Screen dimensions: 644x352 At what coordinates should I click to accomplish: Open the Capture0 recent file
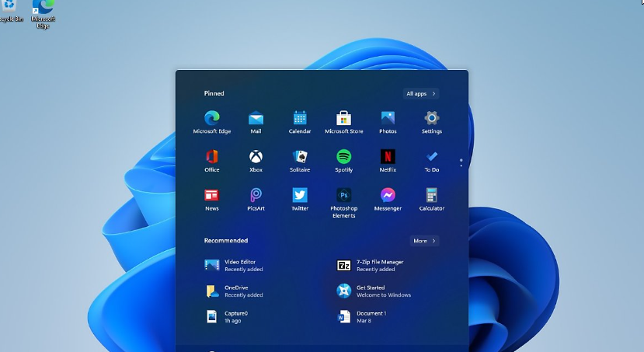(x=226, y=317)
